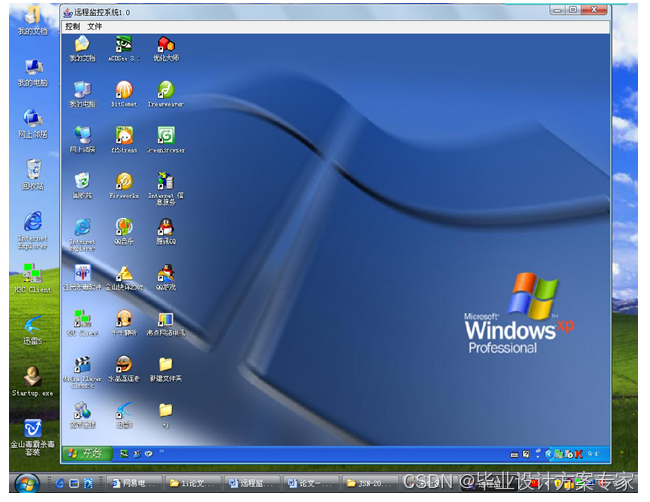Select Internet Explorer icon on host desktop
650x502 pixels.
point(33,230)
